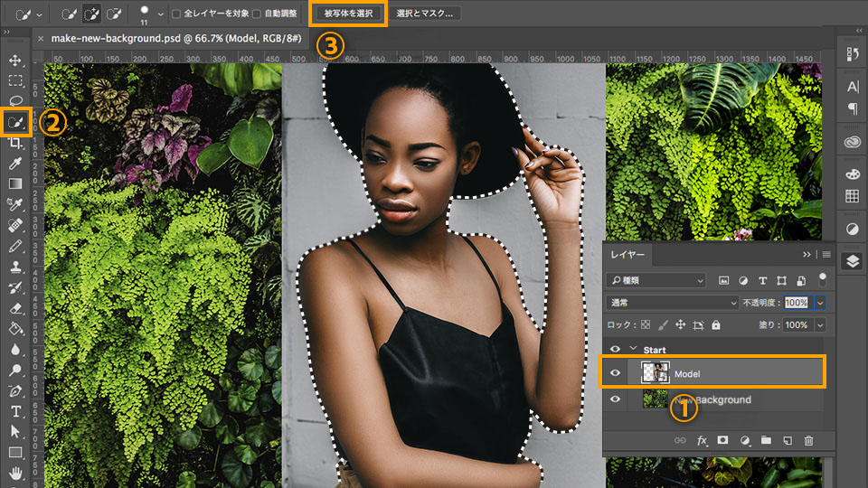
Task: Select the Clone Stamp tool
Action: [15, 267]
